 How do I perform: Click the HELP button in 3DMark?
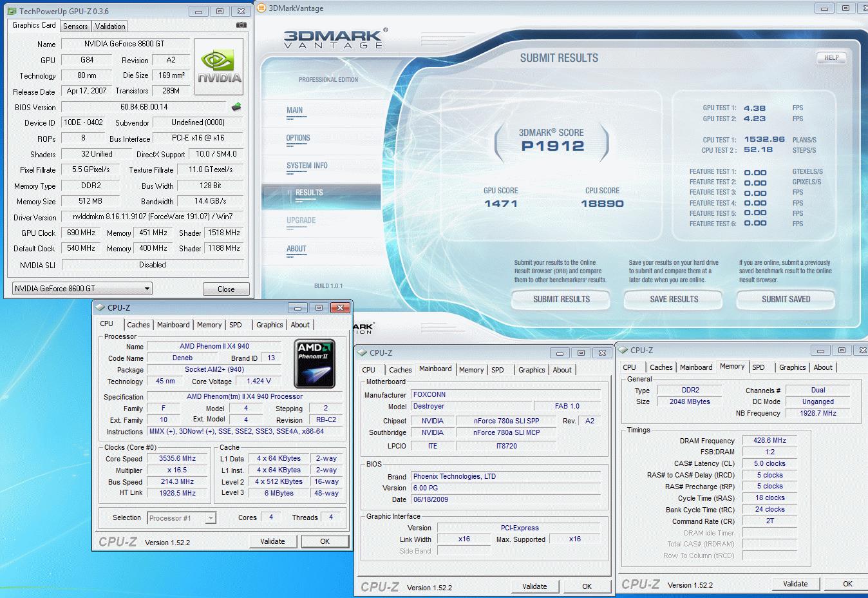click(831, 57)
